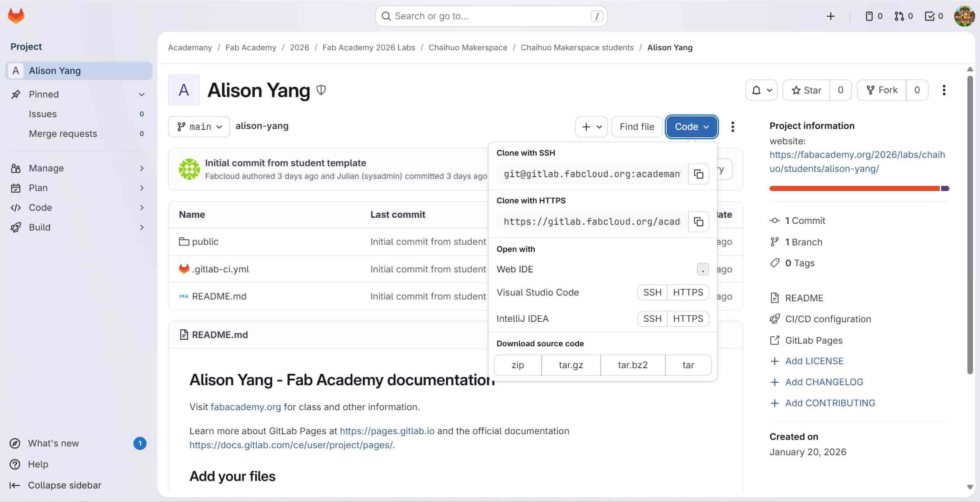Copy the HTTPS clone URL
Viewport: 980px width, 502px height.
tap(698, 222)
